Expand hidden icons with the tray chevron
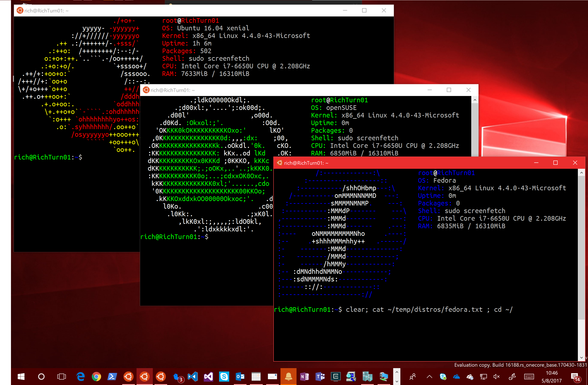 pos(429,377)
